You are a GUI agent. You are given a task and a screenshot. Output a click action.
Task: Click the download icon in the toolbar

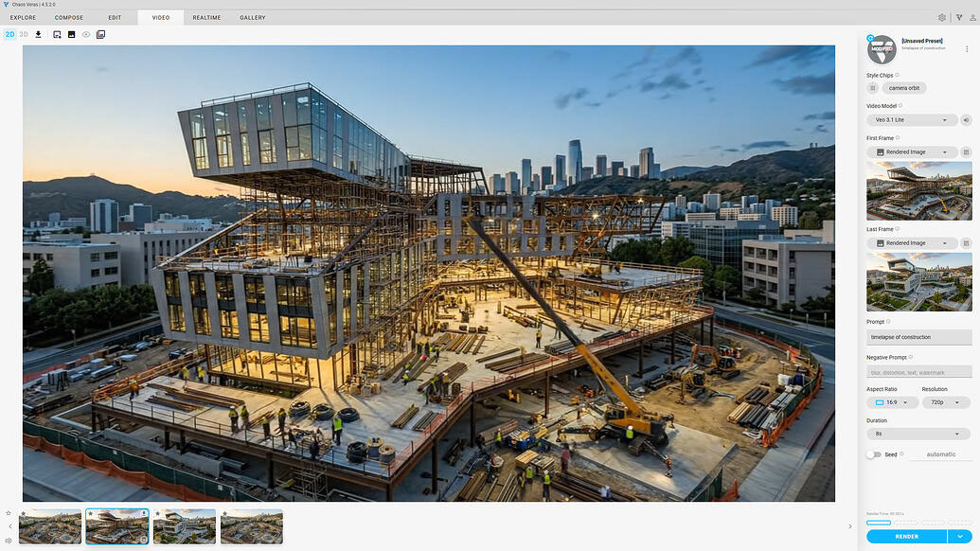coord(38,34)
